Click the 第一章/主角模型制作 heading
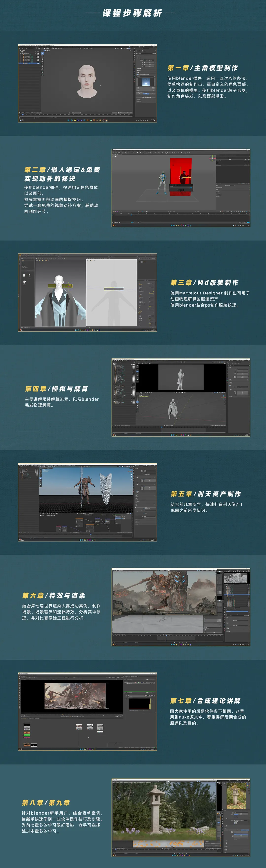 point(203,68)
